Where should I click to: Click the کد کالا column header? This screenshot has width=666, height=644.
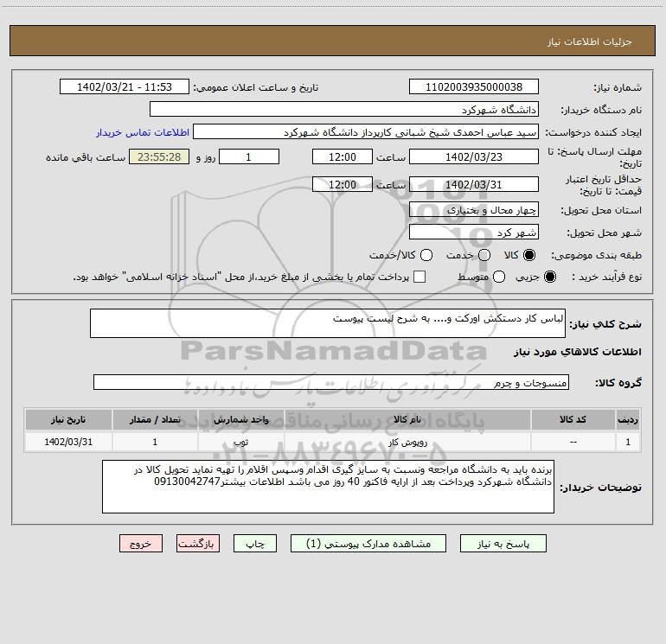(573, 419)
